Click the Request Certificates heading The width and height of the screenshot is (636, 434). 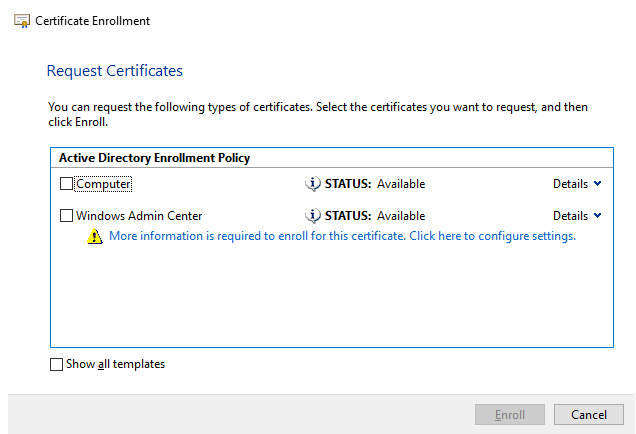point(115,71)
